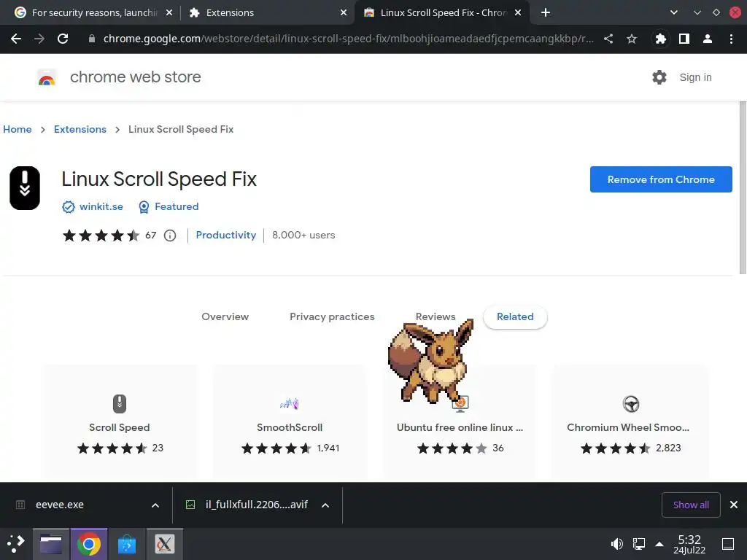Toggle the side panel icon
Screen dimensions: 747x560
coord(684,39)
